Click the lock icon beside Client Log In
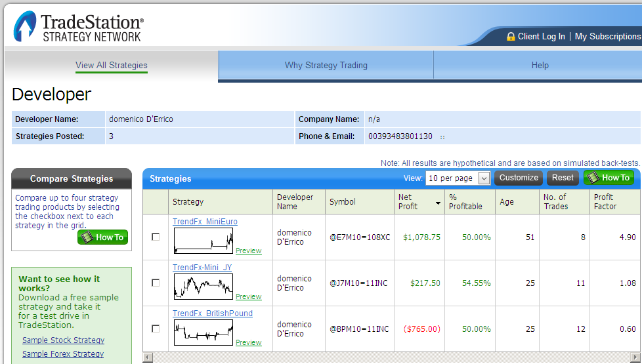642x364 pixels. pyautogui.click(x=511, y=37)
